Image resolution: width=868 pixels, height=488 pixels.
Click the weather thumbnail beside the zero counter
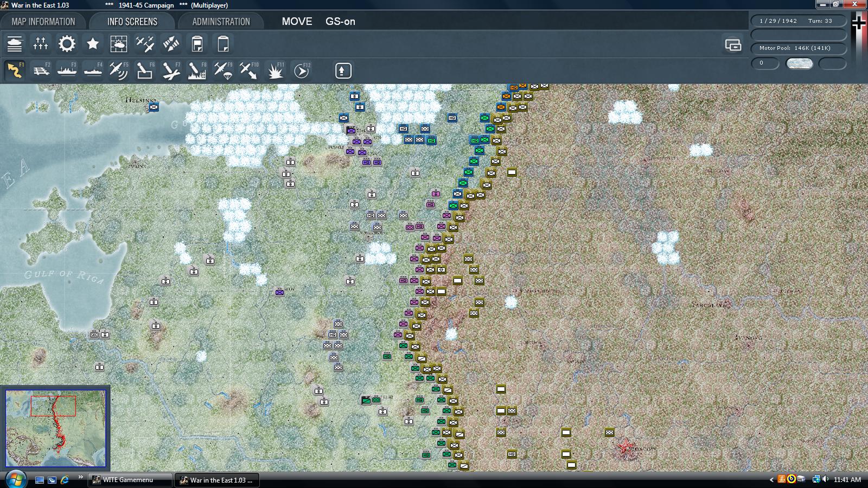pos(800,63)
